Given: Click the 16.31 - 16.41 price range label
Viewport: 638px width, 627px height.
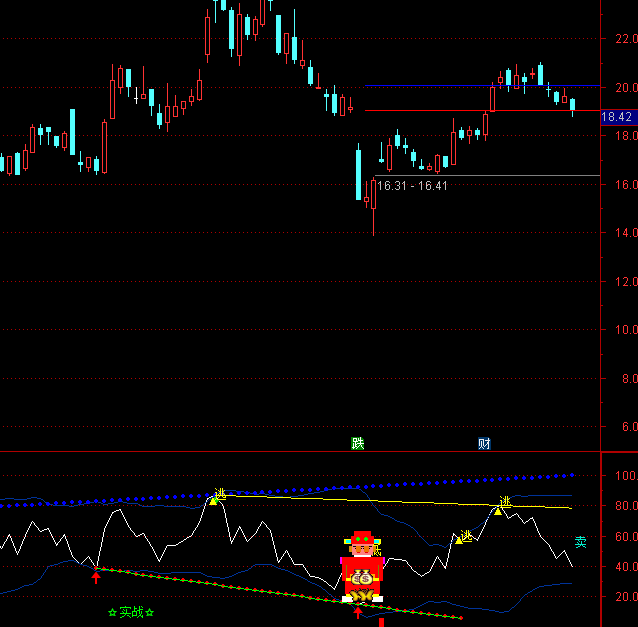Looking at the screenshot, I should pyautogui.click(x=411, y=186).
